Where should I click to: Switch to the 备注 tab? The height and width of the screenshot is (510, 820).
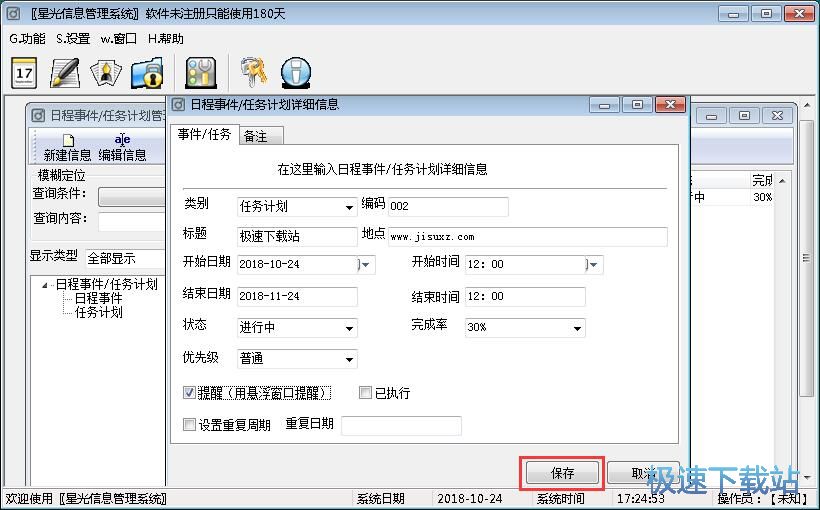click(261, 137)
